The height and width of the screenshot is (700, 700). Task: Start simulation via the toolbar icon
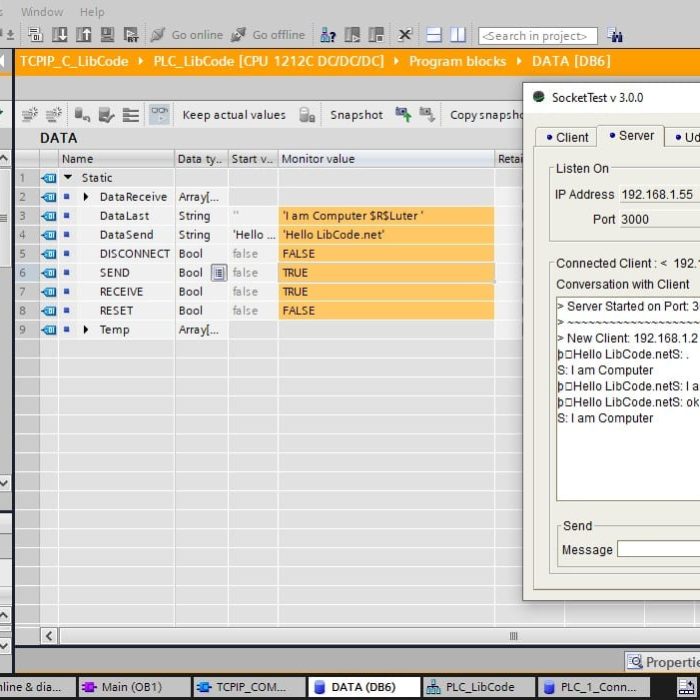pyautogui.click(x=107, y=34)
